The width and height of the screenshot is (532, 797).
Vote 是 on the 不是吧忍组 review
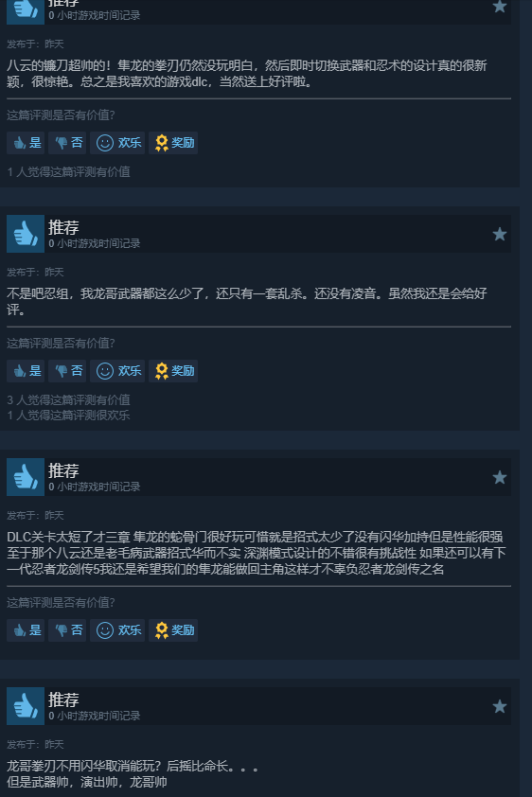(x=26, y=370)
